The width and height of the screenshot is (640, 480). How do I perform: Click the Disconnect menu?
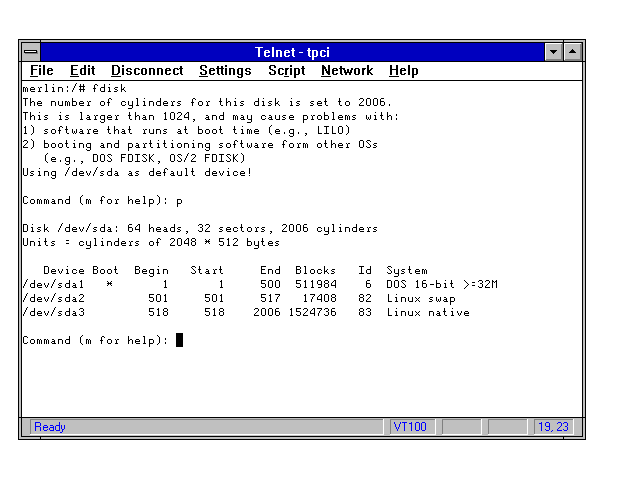[147, 71]
